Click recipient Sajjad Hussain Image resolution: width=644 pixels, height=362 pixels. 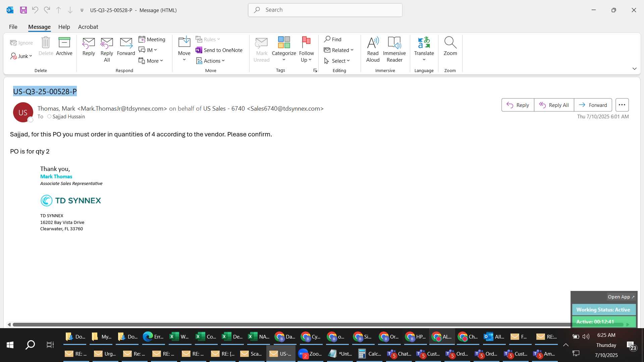pyautogui.click(x=68, y=117)
